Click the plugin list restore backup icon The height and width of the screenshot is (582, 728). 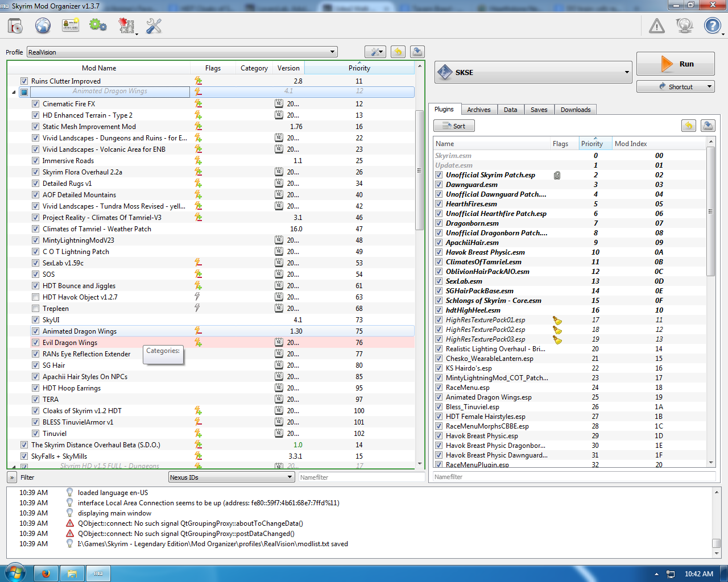point(689,126)
